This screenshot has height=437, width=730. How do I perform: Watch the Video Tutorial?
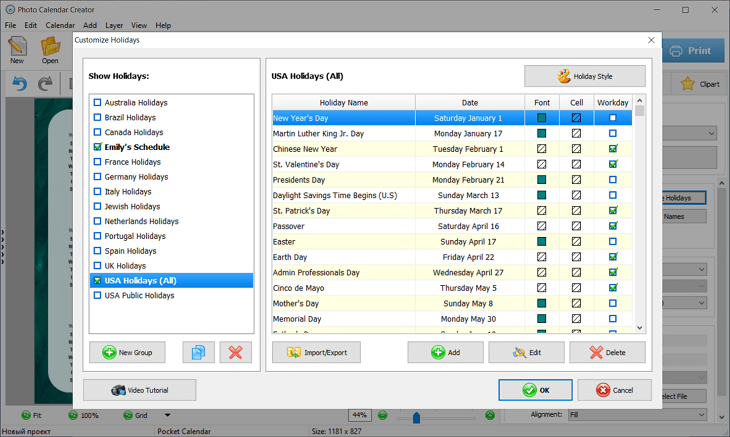(x=140, y=390)
